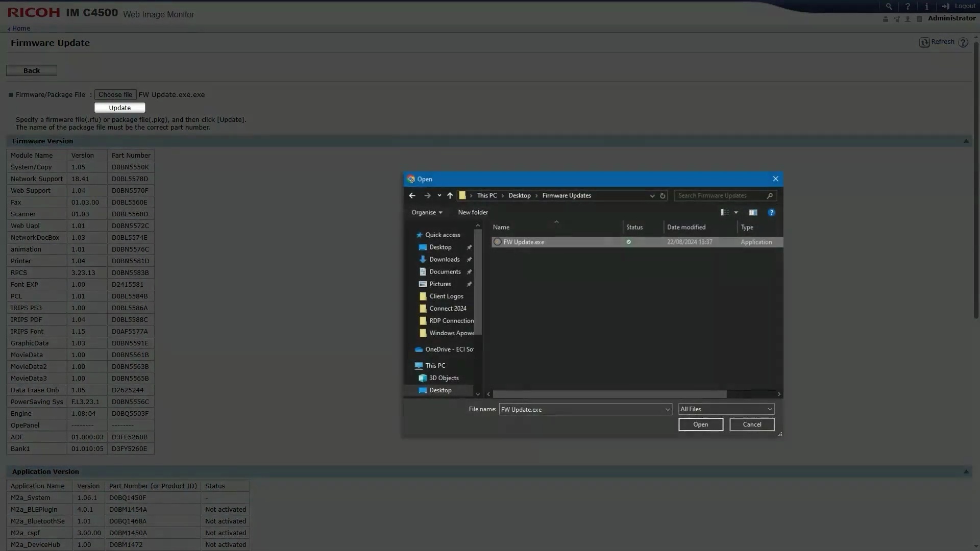
Task: Open pinned Desktop under Quick access
Action: click(440, 247)
